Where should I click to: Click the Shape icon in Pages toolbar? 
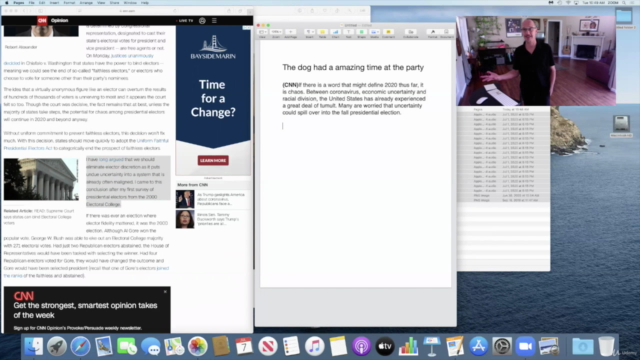tap(362, 32)
